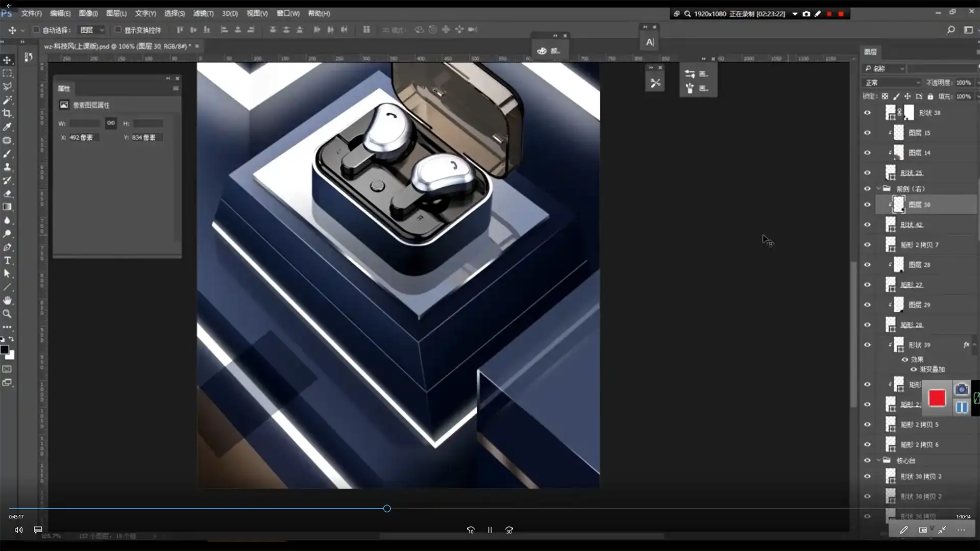Select the Eraser tool

[x=7, y=193]
